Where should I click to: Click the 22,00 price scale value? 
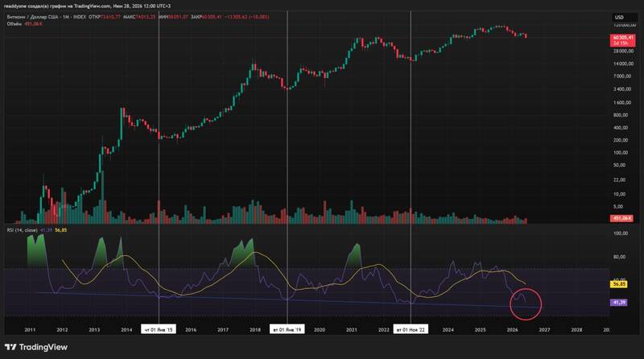pos(620,180)
